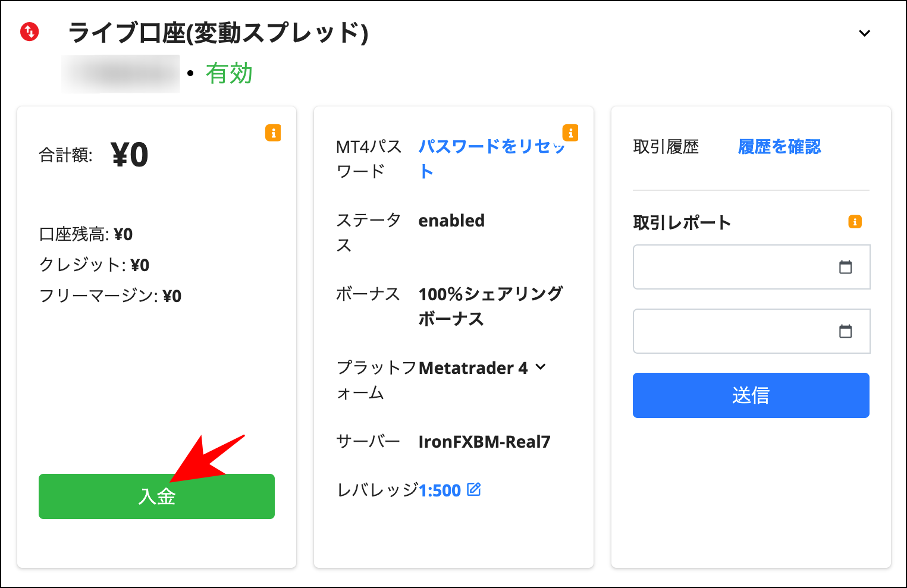Click the MT4 password info icon

tap(570, 133)
